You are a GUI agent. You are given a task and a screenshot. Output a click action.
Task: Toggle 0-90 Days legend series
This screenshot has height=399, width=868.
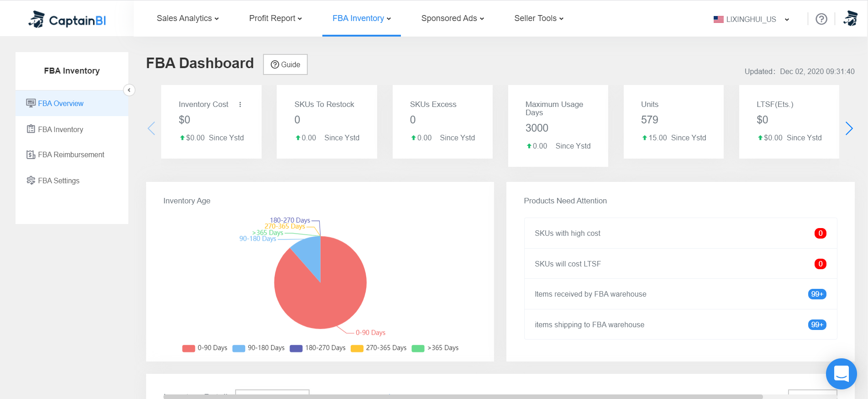205,348
